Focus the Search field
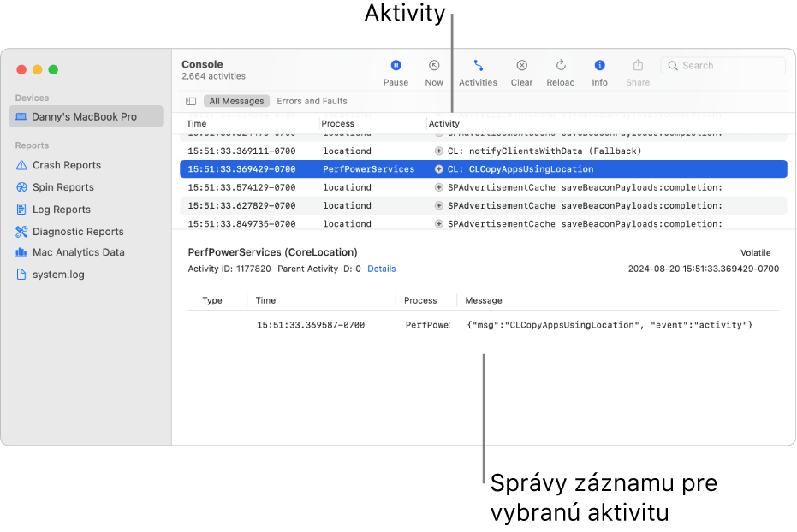 point(723,66)
